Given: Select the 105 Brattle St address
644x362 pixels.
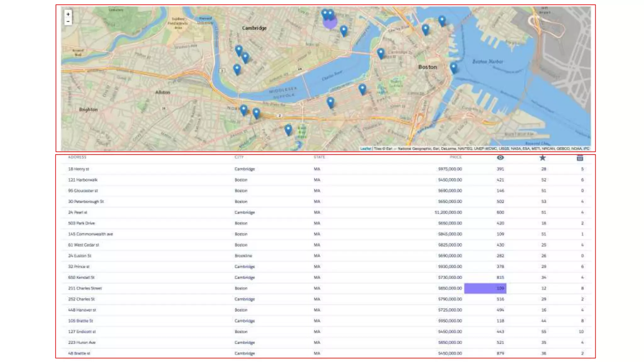Looking at the screenshot, I should pos(80,321).
